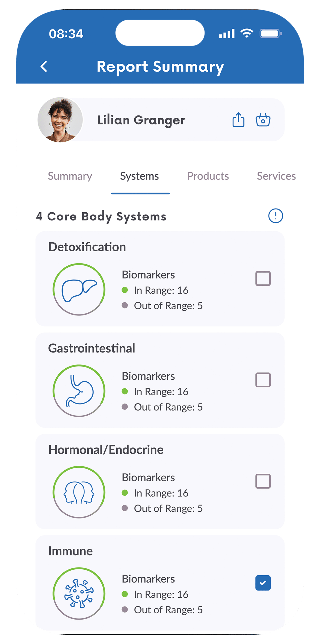Tap the Lilian Granger name
319x644 pixels.
[141, 120]
